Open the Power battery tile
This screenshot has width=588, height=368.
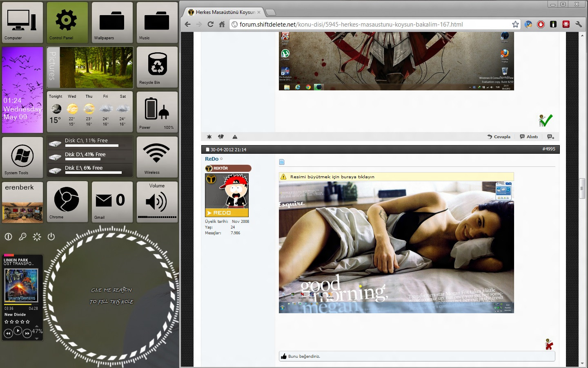coord(157,112)
